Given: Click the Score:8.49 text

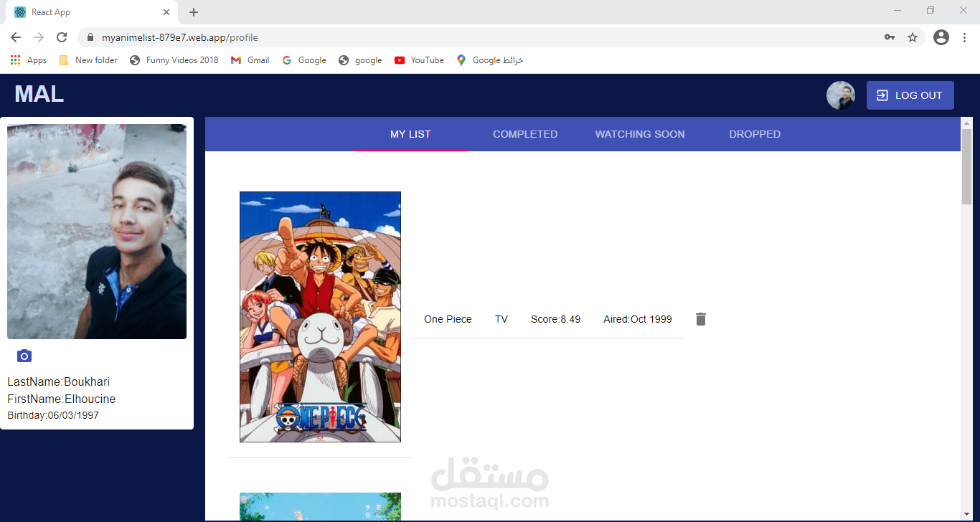Looking at the screenshot, I should click(x=555, y=319).
